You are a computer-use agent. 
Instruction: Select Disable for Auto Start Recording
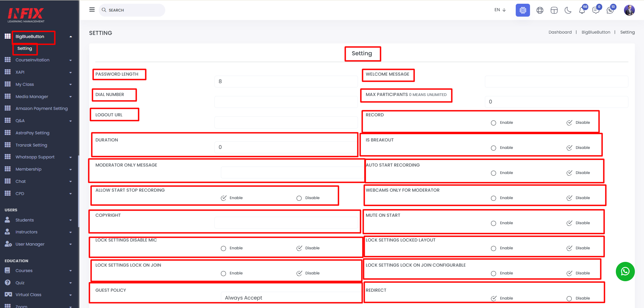569,173
